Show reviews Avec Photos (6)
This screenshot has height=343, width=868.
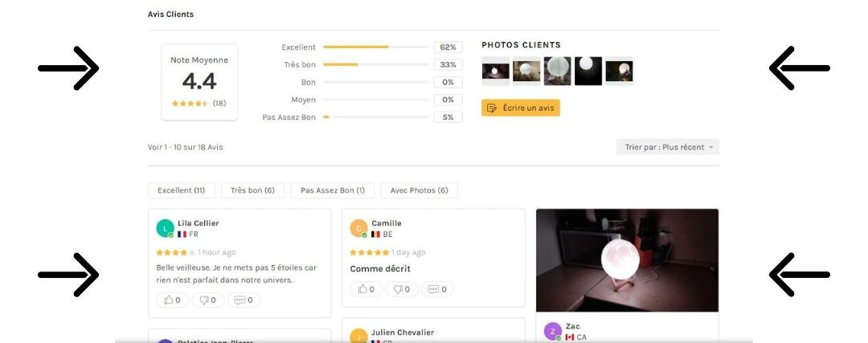point(419,190)
